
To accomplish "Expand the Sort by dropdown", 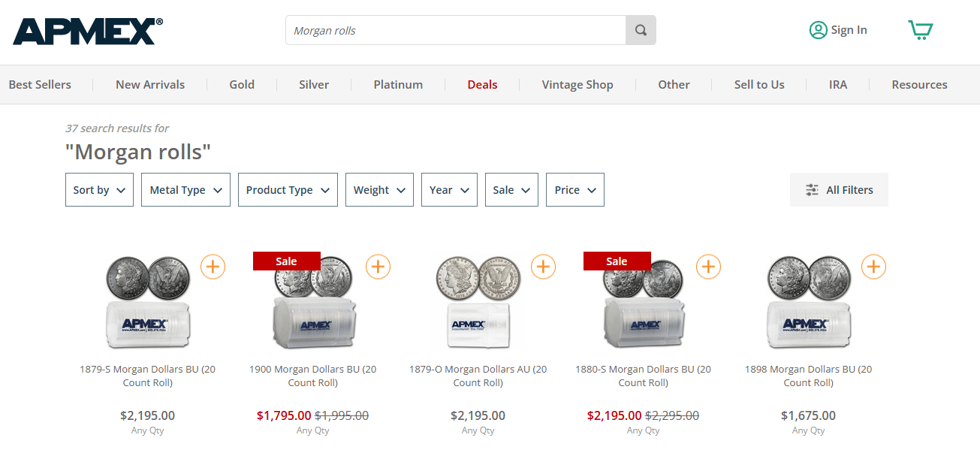I will 99,190.
